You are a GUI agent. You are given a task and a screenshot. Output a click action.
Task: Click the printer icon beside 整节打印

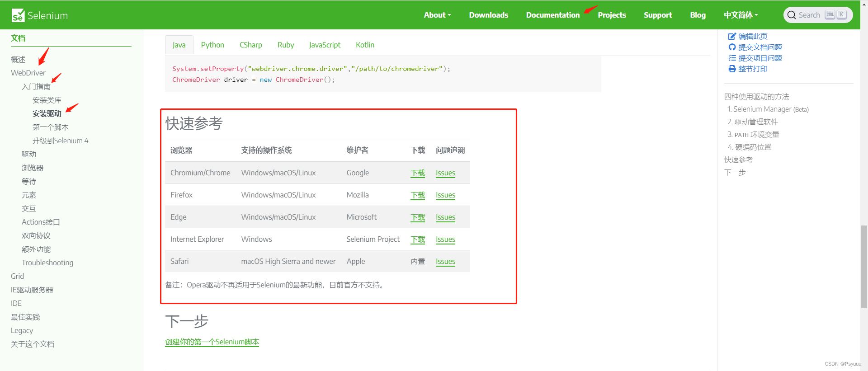(x=732, y=69)
